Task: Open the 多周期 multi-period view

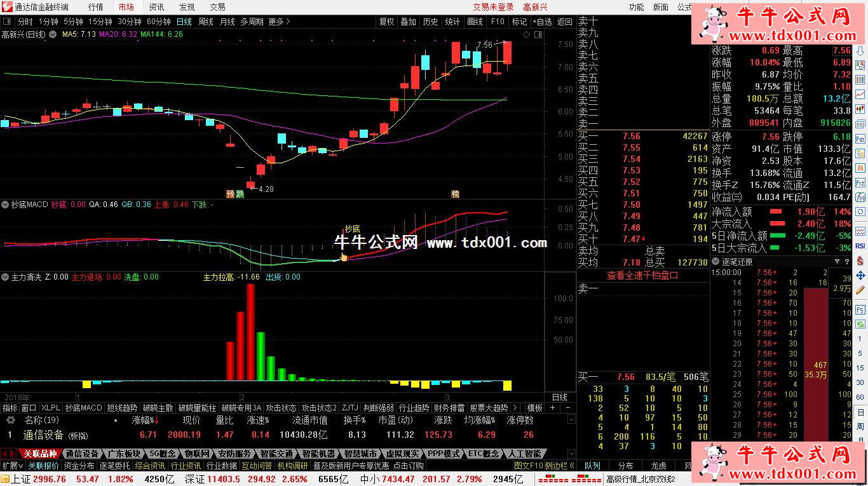Action: click(252, 22)
